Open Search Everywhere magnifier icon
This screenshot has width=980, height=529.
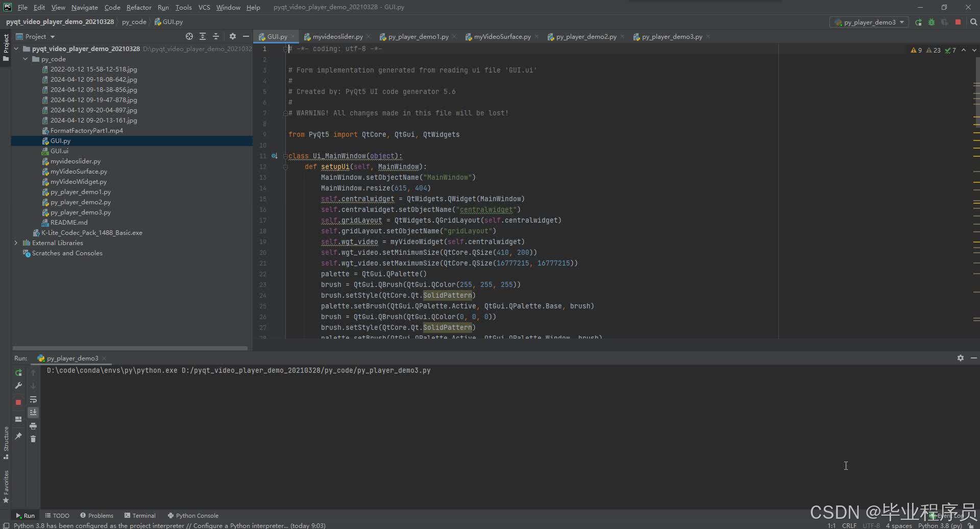click(973, 22)
